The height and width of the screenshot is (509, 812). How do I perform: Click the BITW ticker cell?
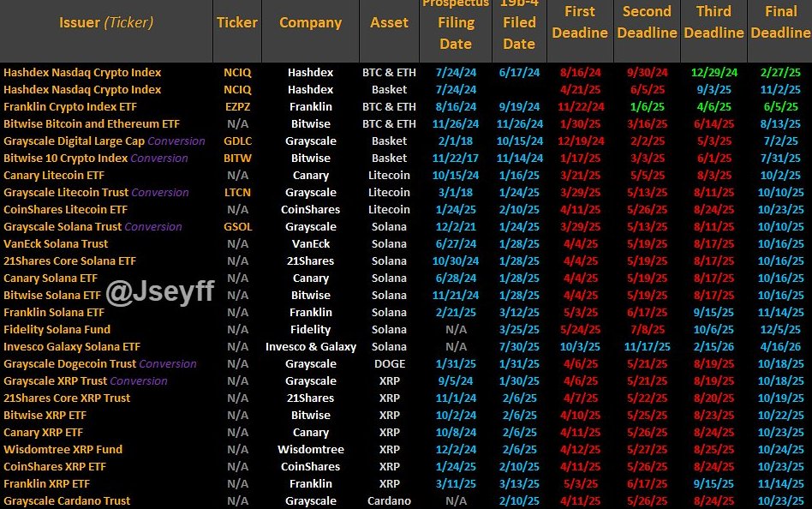[237, 159]
